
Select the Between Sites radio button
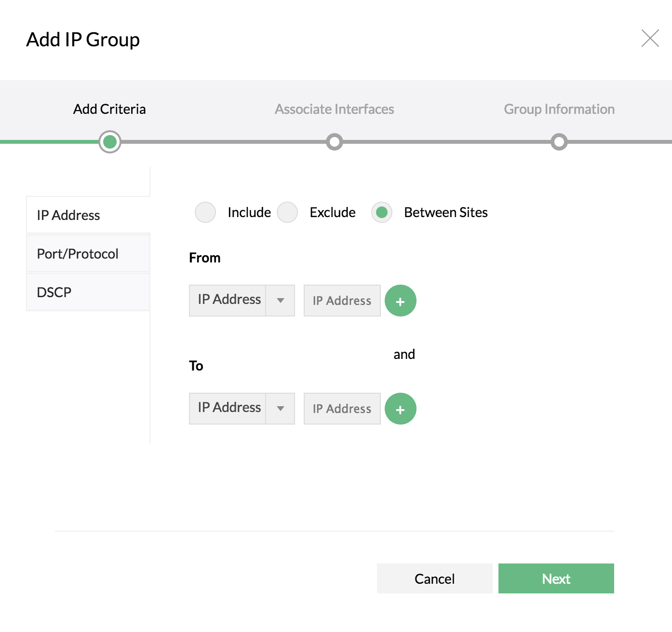(382, 212)
